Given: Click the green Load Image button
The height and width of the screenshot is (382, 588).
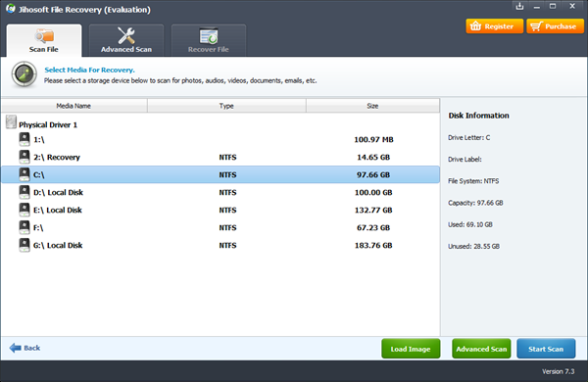Looking at the screenshot, I should pyautogui.click(x=411, y=349).
